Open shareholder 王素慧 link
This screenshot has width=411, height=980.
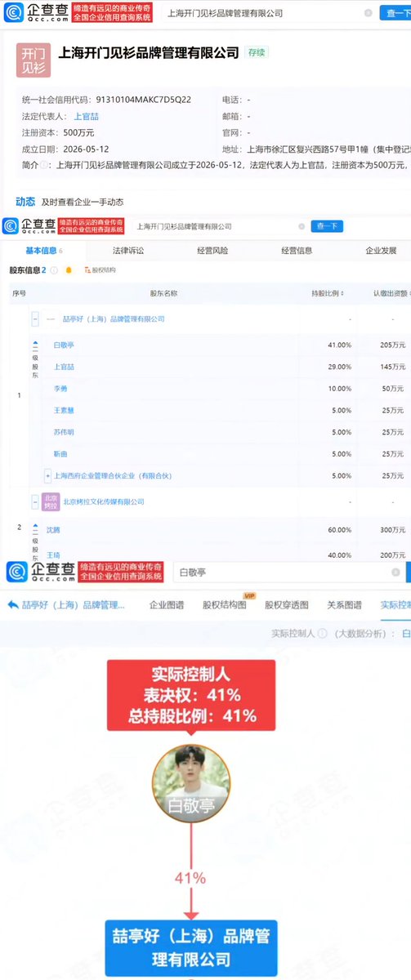pos(64,410)
